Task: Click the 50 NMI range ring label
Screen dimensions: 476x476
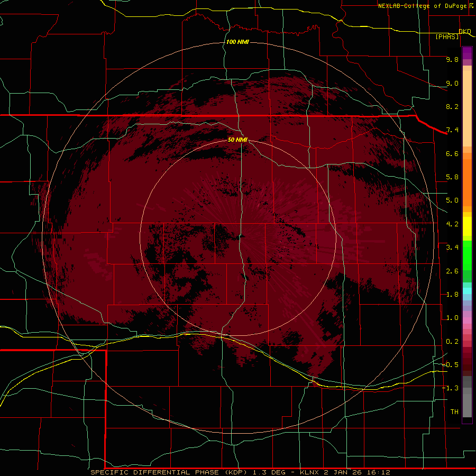Action: click(x=237, y=140)
